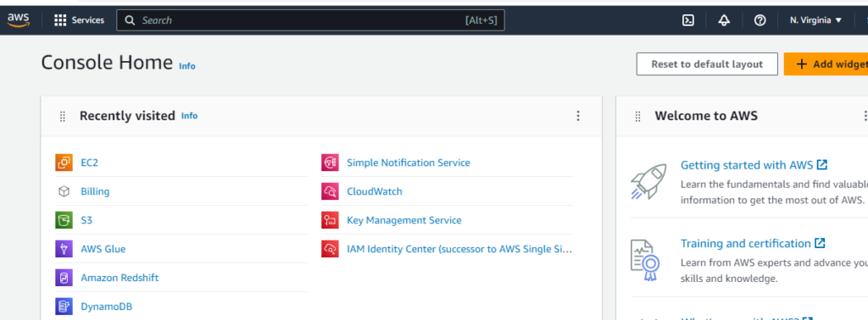Open the Simple Notification Service link
The height and width of the screenshot is (320, 868).
(409, 163)
